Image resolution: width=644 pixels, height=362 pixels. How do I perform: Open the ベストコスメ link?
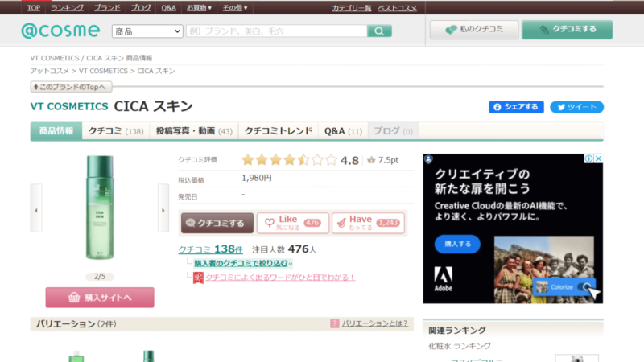coord(397,8)
